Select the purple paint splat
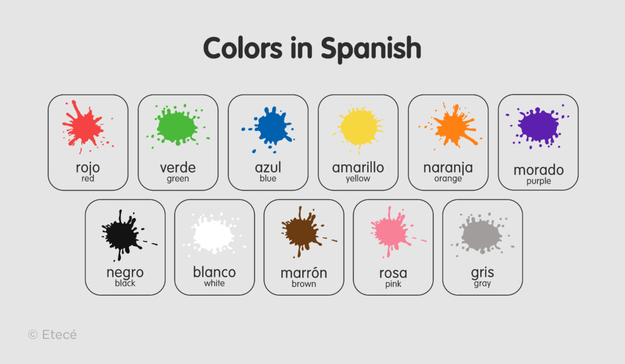Screen dimensions: 625x364 click(x=538, y=126)
